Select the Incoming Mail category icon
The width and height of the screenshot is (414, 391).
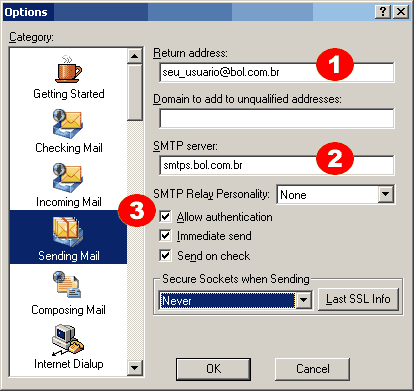tap(68, 178)
